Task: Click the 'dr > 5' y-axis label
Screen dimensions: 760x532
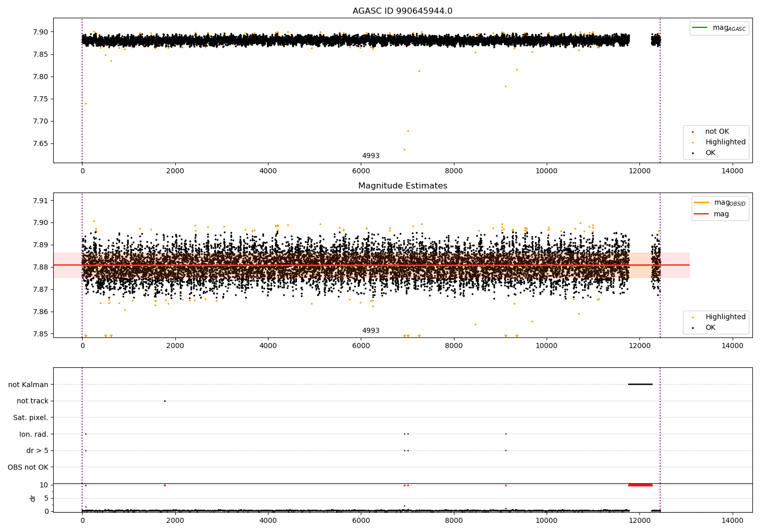Action: (x=37, y=451)
